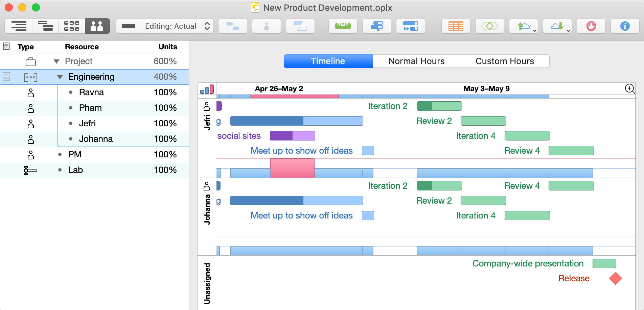Select Johanna's Iteration 4 task bar
644x310 pixels.
pos(527,215)
